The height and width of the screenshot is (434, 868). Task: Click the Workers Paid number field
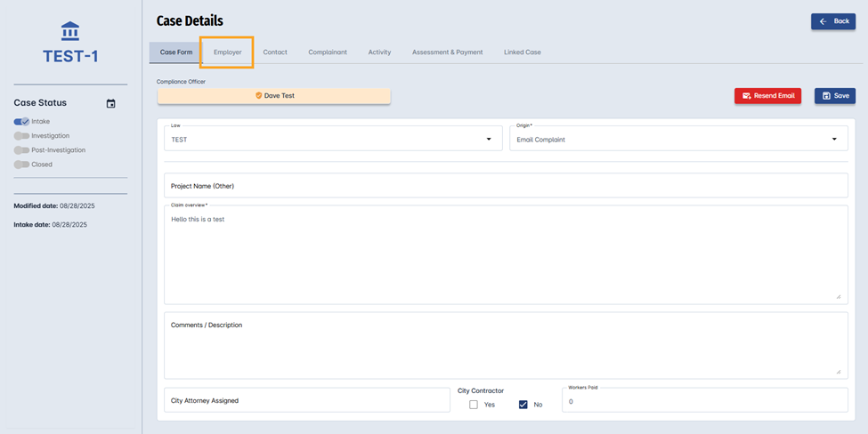click(x=705, y=399)
